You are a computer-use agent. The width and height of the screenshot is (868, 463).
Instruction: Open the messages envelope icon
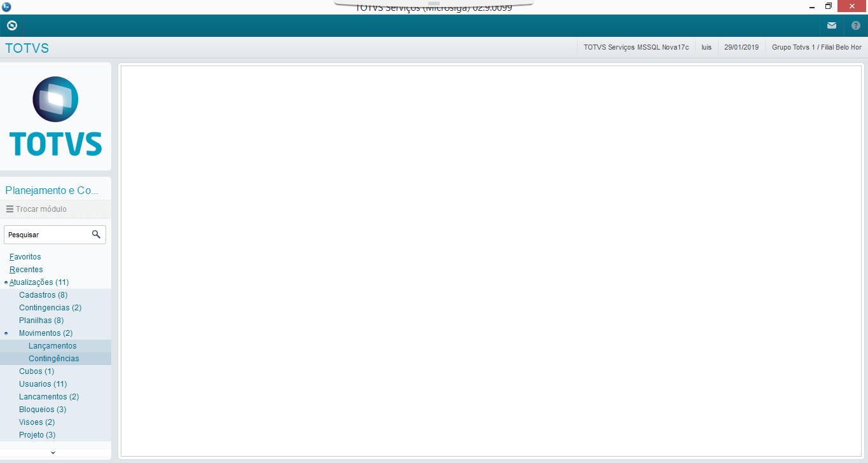tap(832, 25)
